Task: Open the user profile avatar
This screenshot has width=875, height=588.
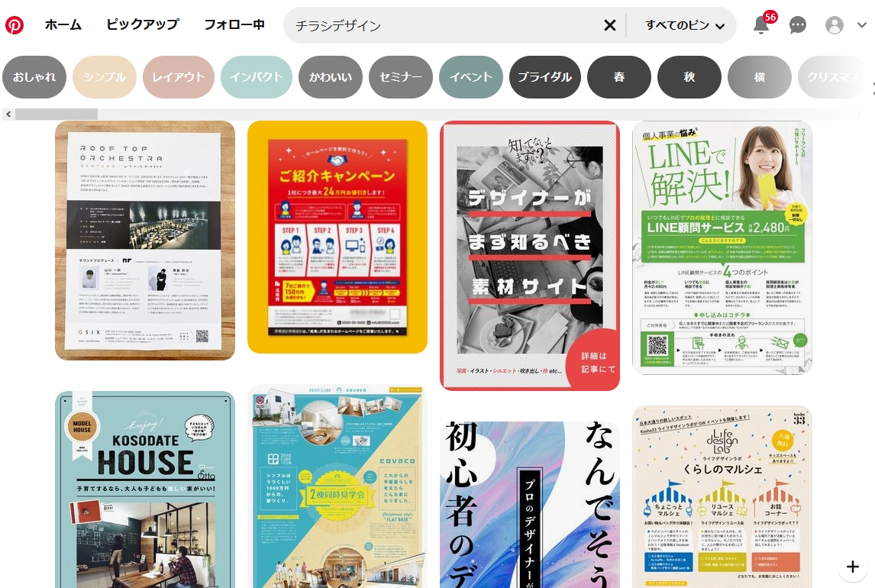Action: pyautogui.click(x=835, y=25)
